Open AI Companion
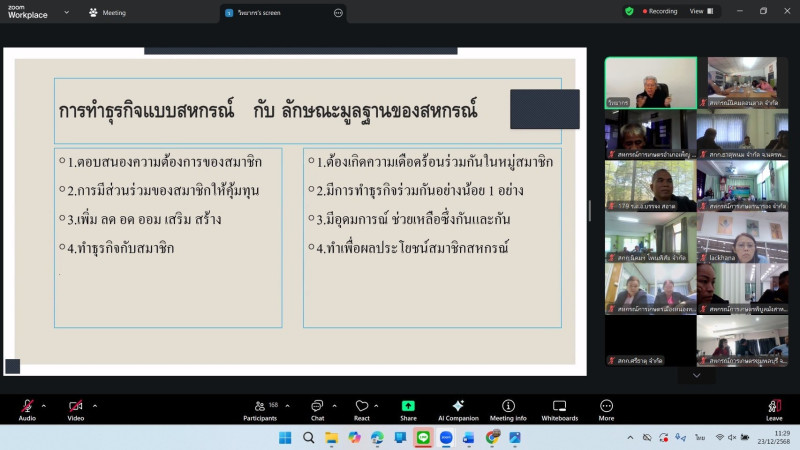 (x=458, y=408)
